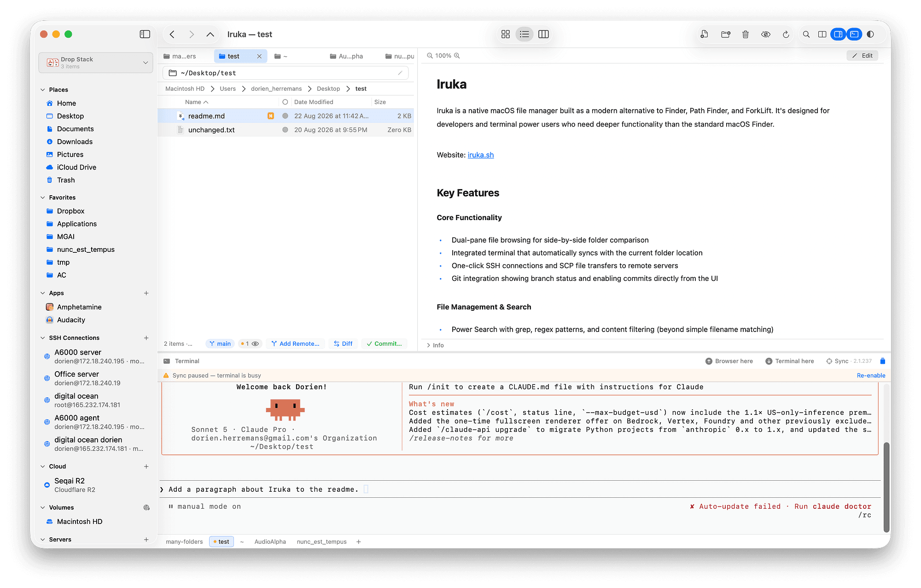Screen dimensions: 921x588
Task: Switch to list view
Action: point(524,34)
